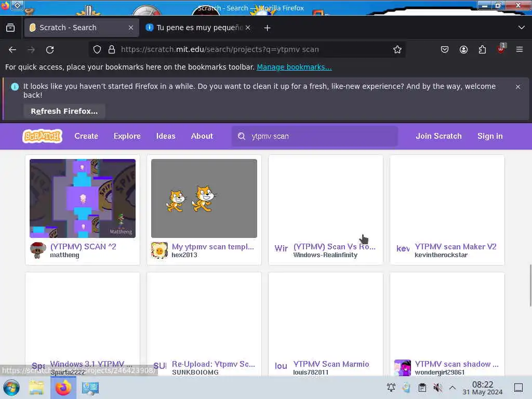
Task: Click the clipboard tray icon
Action: click(x=422, y=387)
